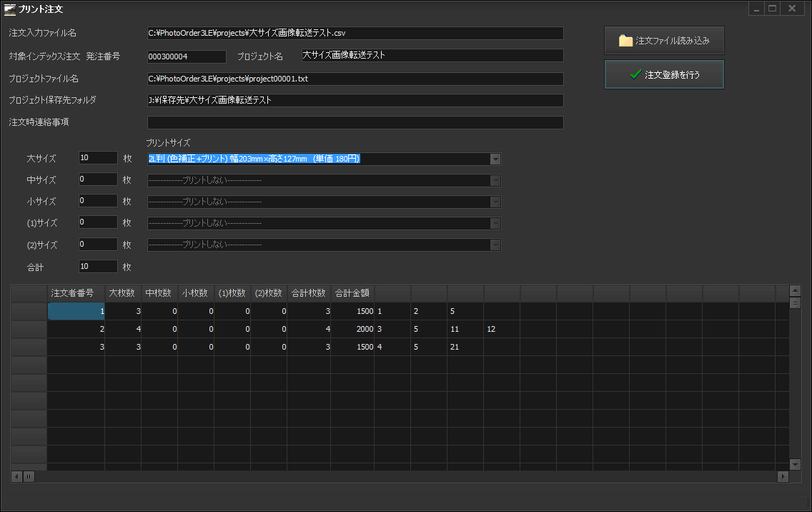The height and width of the screenshot is (512, 812).
Task: Click the 小枚数 column header
Action: point(196,293)
